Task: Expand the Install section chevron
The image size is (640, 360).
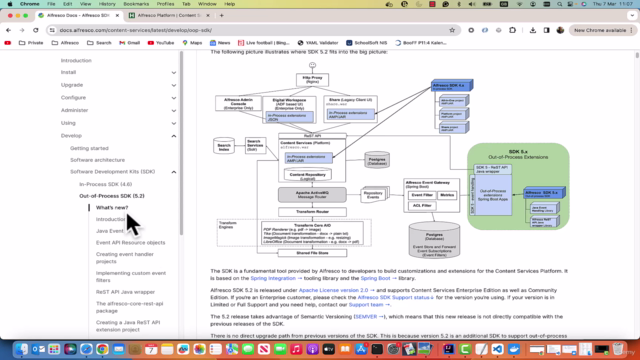Action: (174, 73)
